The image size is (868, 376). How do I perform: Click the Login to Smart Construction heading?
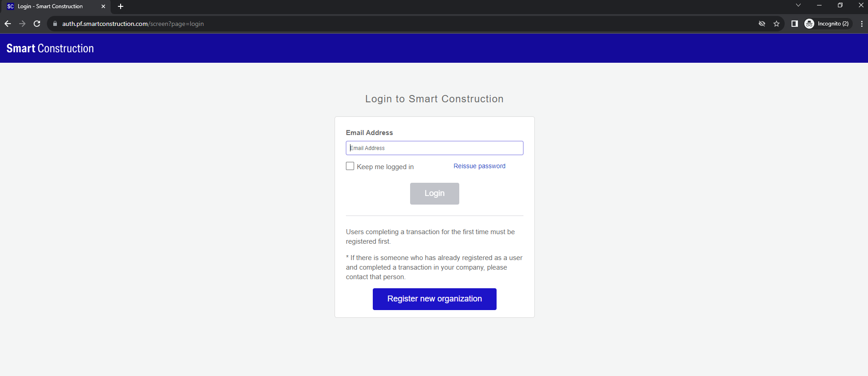click(434, 99)
